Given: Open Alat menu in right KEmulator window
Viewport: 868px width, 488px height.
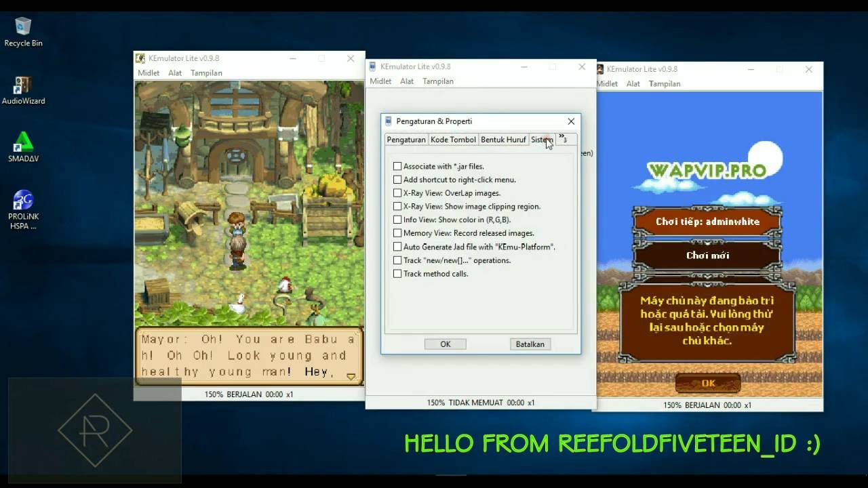Looking at the screenshot, I should click(x=633, y=84).
